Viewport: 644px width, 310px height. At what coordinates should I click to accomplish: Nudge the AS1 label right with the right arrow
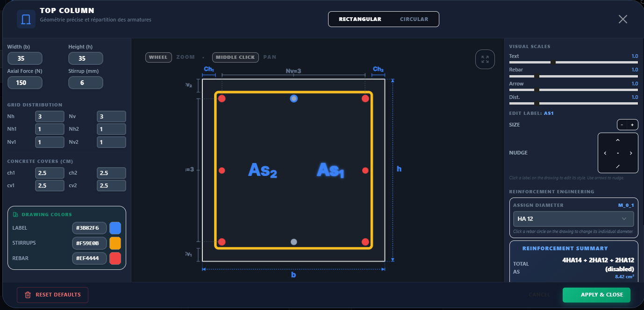pos(631,153)
